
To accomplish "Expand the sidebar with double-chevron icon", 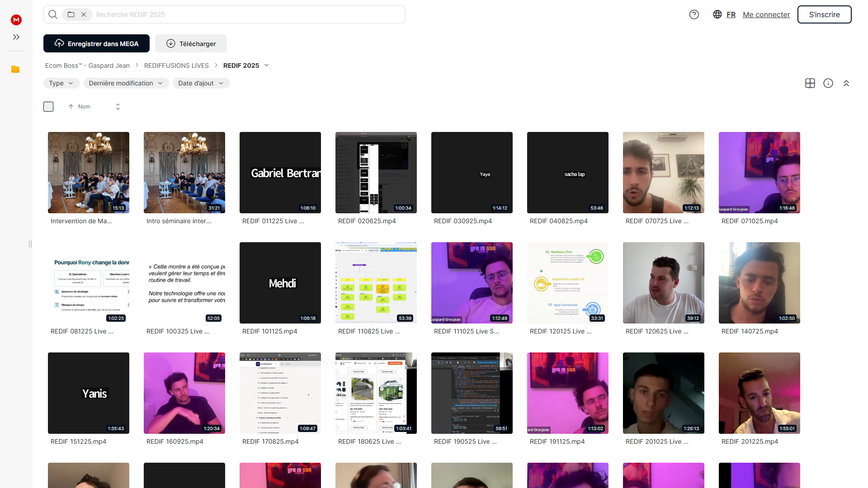I will click(x=16, y=37).
